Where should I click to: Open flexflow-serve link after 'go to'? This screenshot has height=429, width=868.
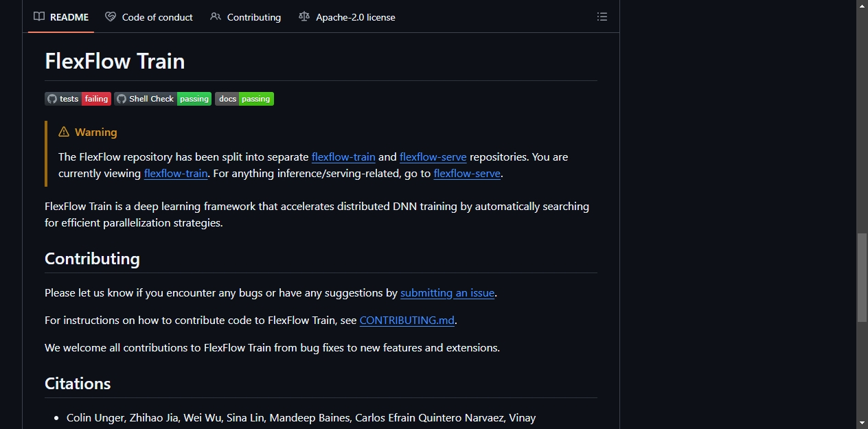pyautogui.click(x=467, y=174)
